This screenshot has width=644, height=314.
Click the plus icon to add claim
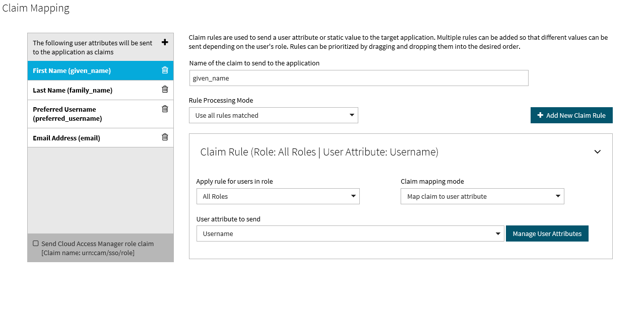pos(165,42)
